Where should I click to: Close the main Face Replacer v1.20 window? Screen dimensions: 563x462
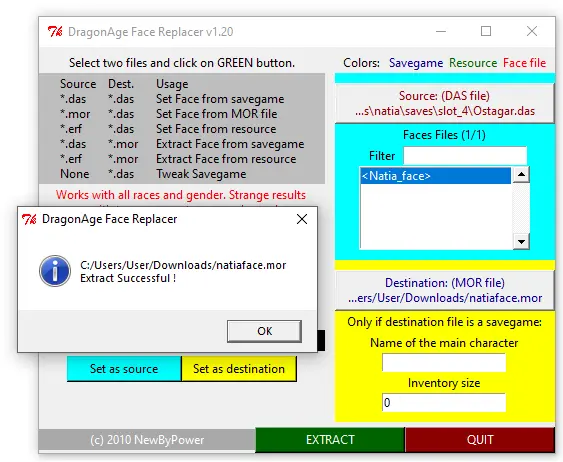coord(532,32)
